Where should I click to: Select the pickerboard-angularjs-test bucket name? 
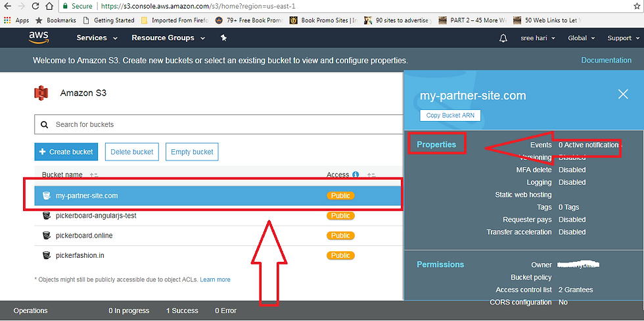click(x=96, y=215)
